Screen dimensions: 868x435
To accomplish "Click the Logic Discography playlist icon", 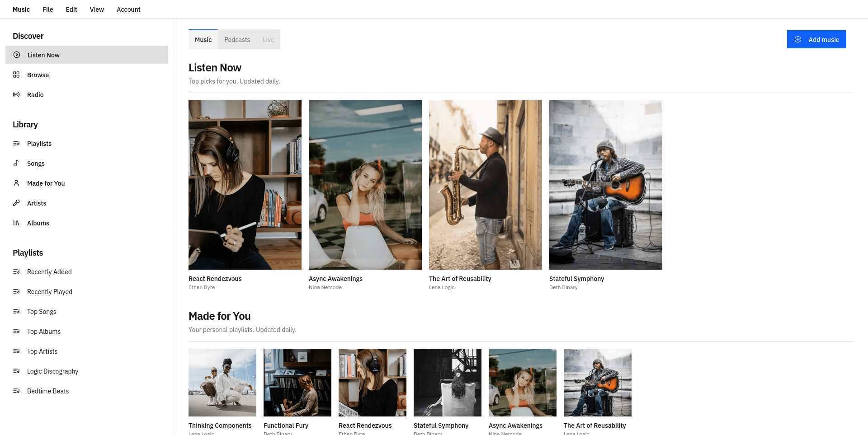I will pos(16,371).
